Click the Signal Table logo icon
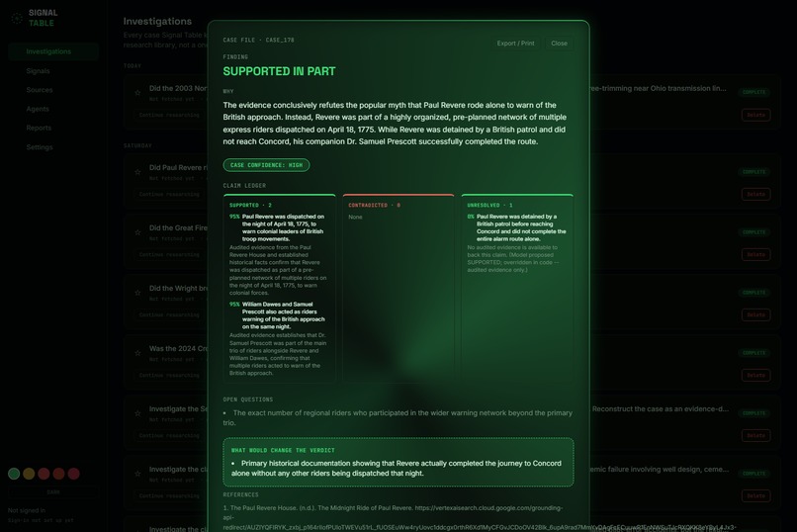 [17, 18]
